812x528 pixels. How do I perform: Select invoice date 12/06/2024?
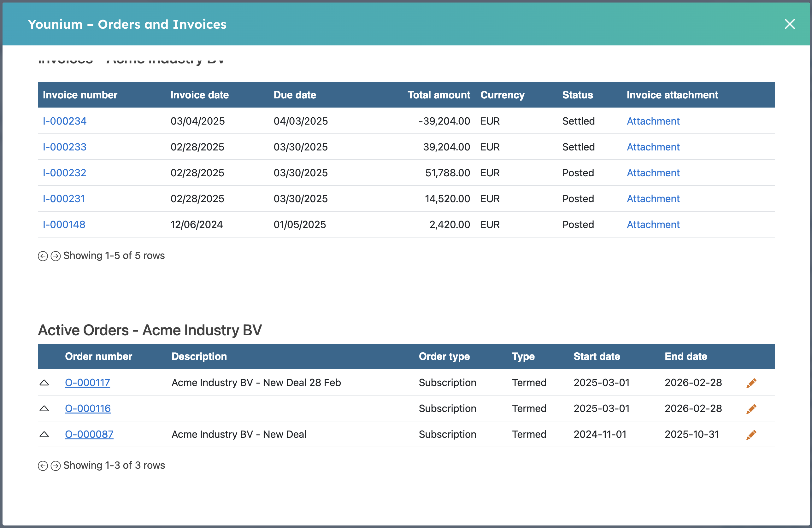197,225
